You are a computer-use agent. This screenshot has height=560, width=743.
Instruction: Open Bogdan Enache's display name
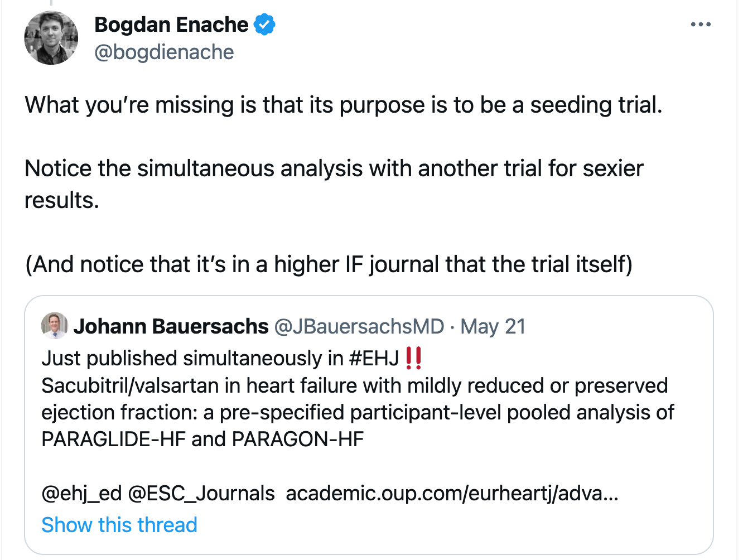point(171,24)
